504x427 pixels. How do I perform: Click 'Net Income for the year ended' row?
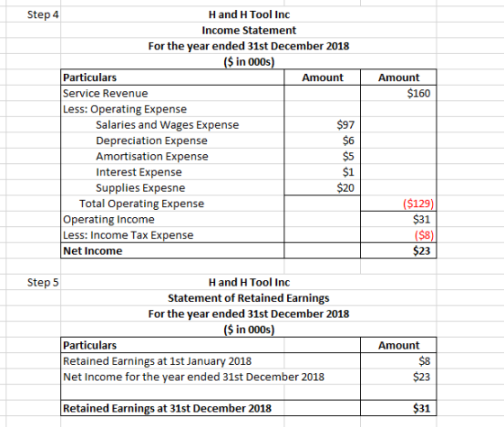coord(193,377)
